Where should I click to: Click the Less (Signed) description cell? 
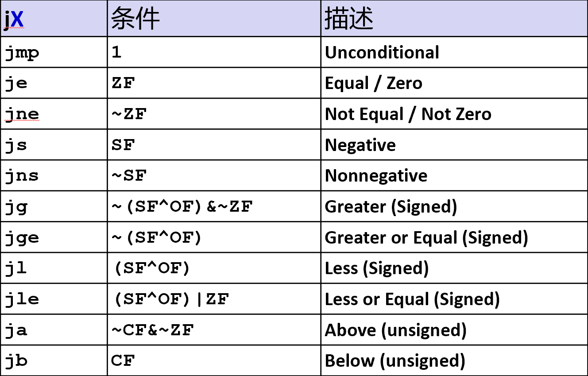[x=376, y=268]
